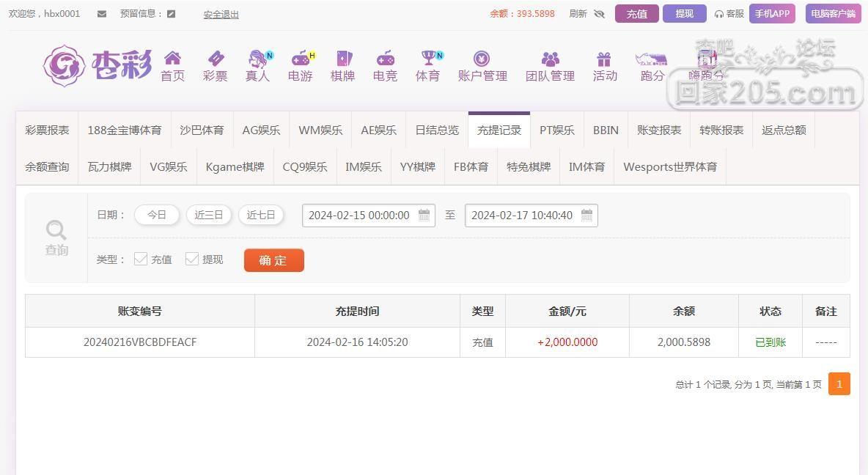
Task: Switch to CQ9娱乐 tab
Action: click(x=305, y=166)
